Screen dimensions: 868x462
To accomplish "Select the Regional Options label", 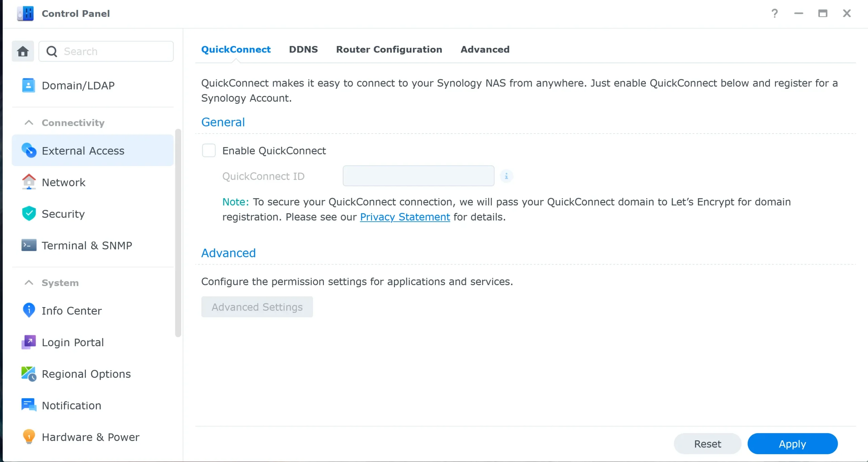I will [86, 374].
